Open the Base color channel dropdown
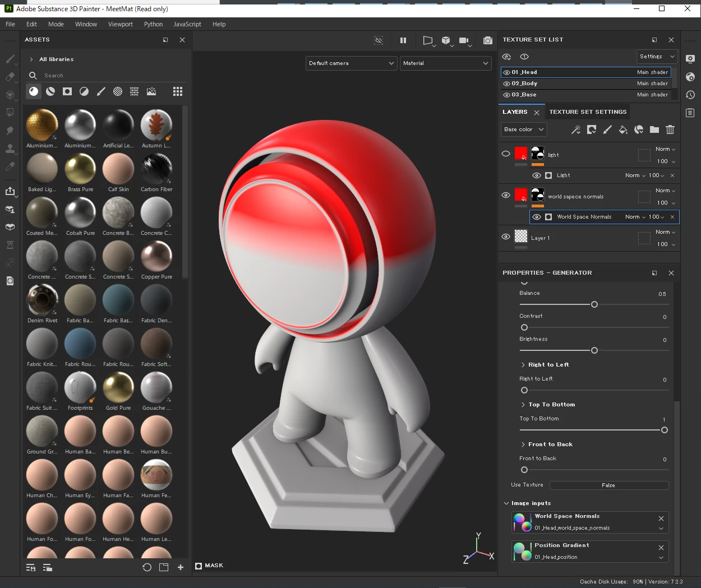Viewport: 701px width, 588px height. point(524,129)
